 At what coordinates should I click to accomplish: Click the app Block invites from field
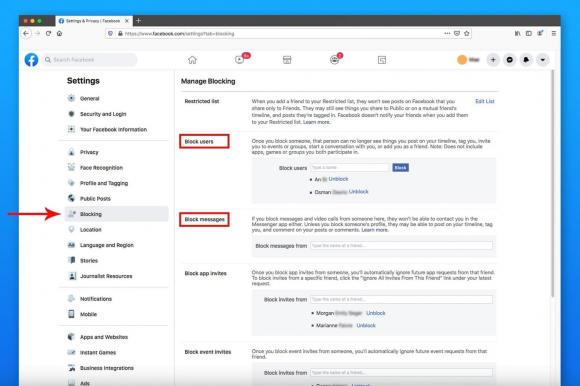402,299
